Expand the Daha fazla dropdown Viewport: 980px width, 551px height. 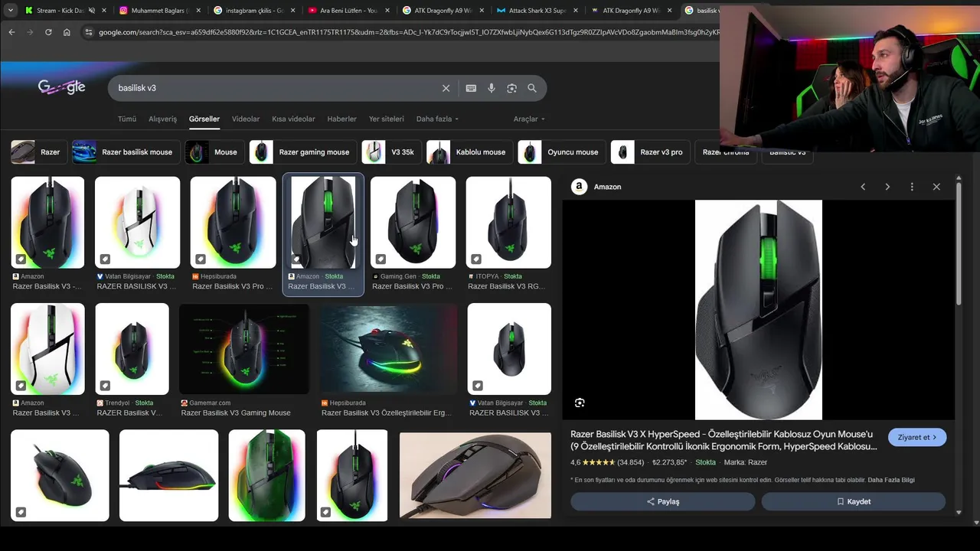click(x=437, y=119)
